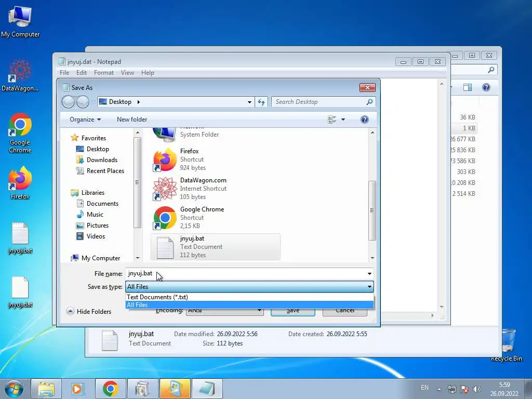Click the Forward navigation arrow in Save As
Viewport: 532px width, 399px height.
point(83,102)
